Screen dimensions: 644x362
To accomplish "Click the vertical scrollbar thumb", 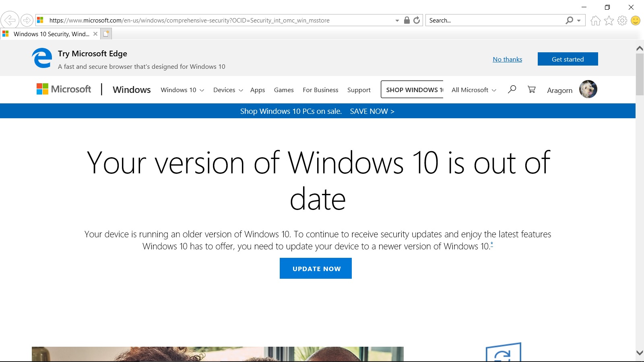I will point(640,74).
